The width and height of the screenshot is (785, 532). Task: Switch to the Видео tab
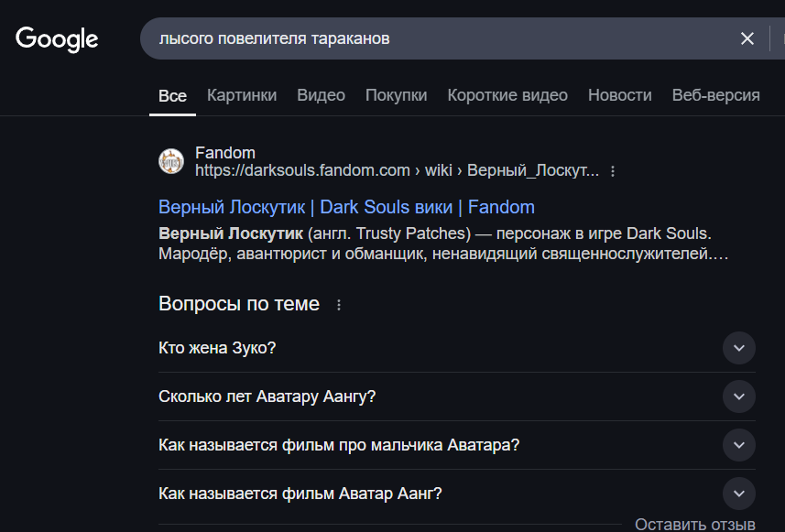[321, 95]
